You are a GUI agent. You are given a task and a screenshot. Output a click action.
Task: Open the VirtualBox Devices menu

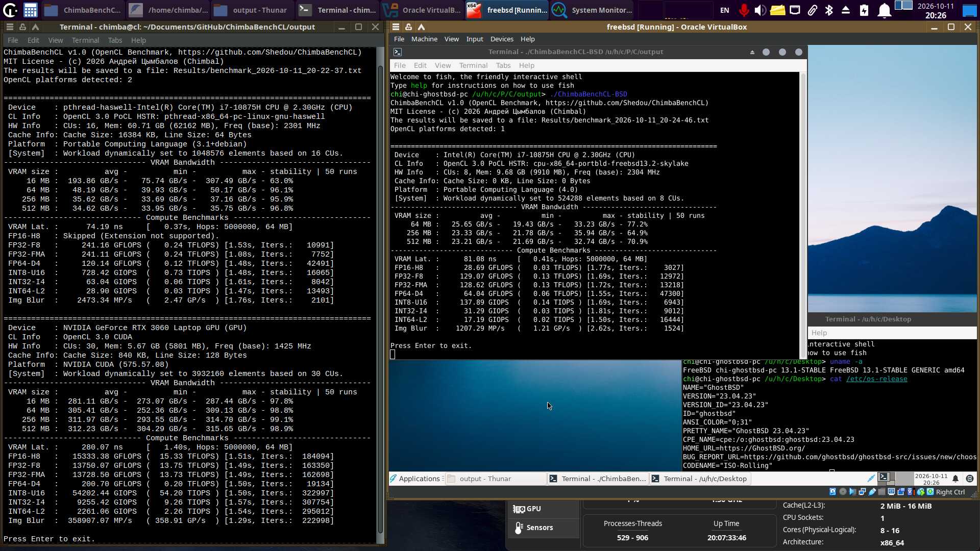click(x=502, y=39)
